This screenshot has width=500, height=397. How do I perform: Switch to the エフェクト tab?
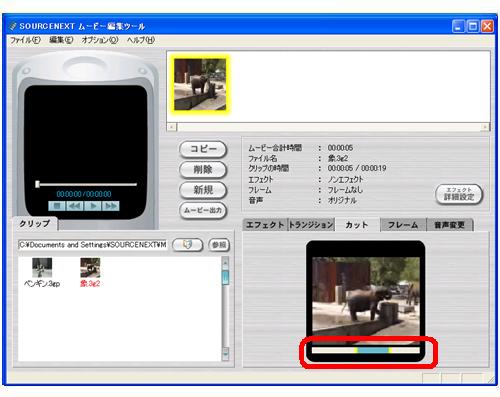(x=265, y=225)
